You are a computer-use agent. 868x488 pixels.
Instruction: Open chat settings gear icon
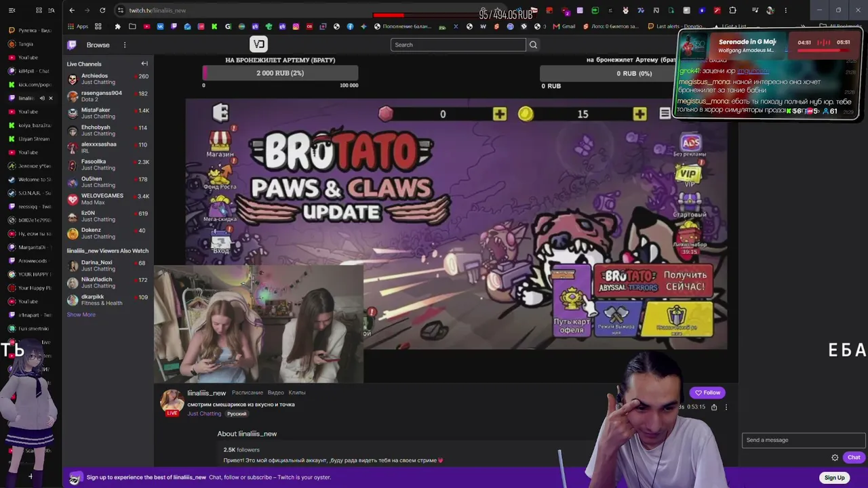pos(835,457)
